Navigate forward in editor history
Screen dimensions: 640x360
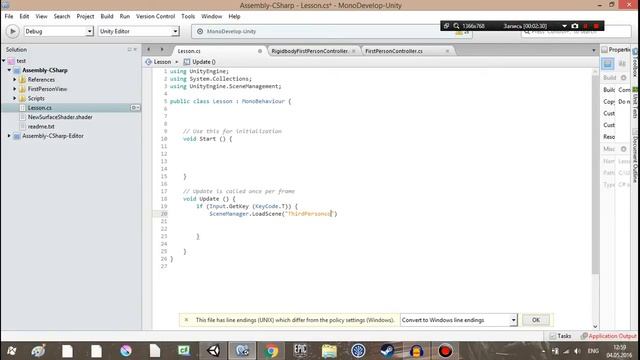[x=162, y=50]
